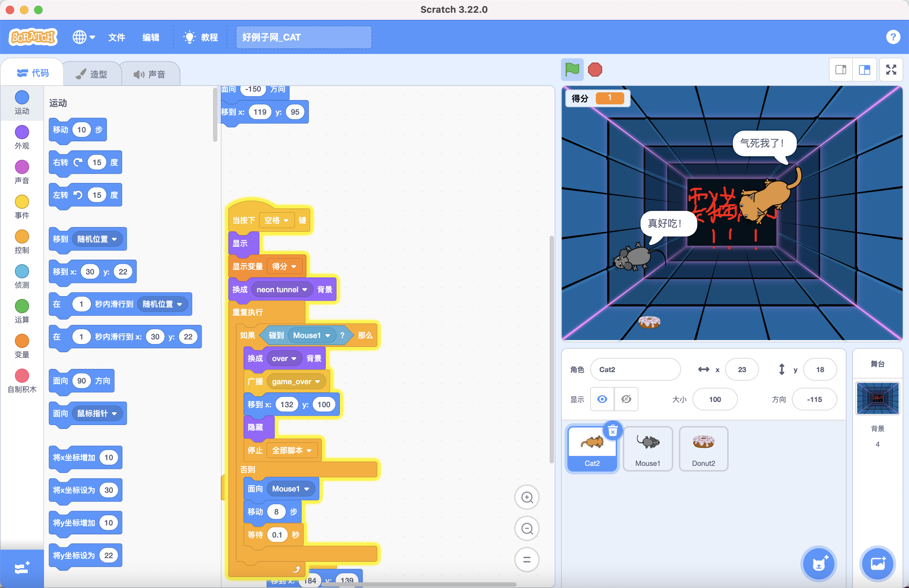
Task: Edit the sprite x value 23
Action: pos(741,369)
